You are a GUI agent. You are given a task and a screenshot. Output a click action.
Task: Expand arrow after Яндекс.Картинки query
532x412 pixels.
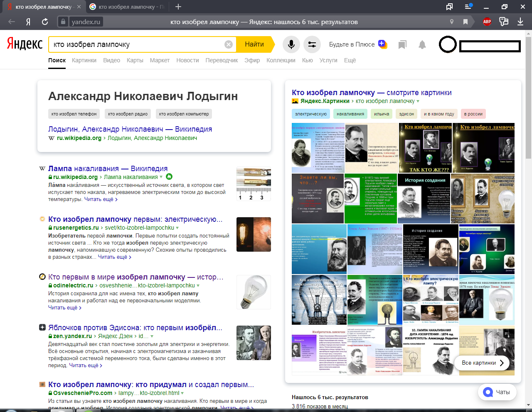418,101
